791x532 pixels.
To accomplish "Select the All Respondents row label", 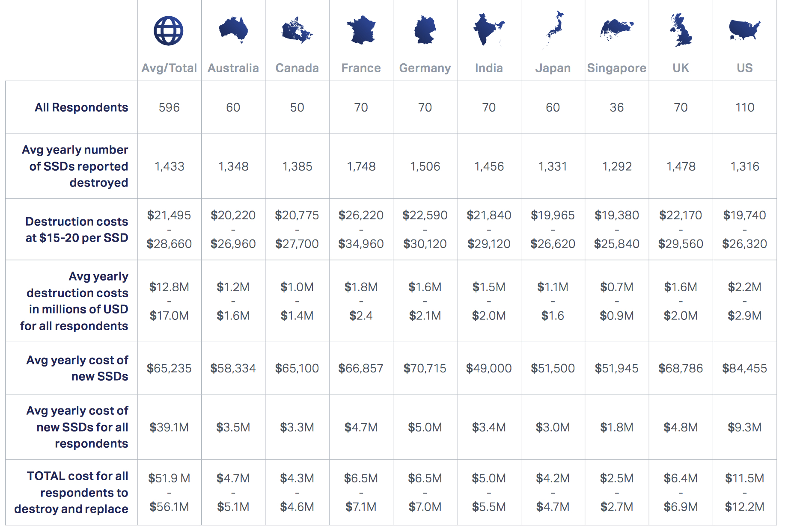I will click(81, 107).
